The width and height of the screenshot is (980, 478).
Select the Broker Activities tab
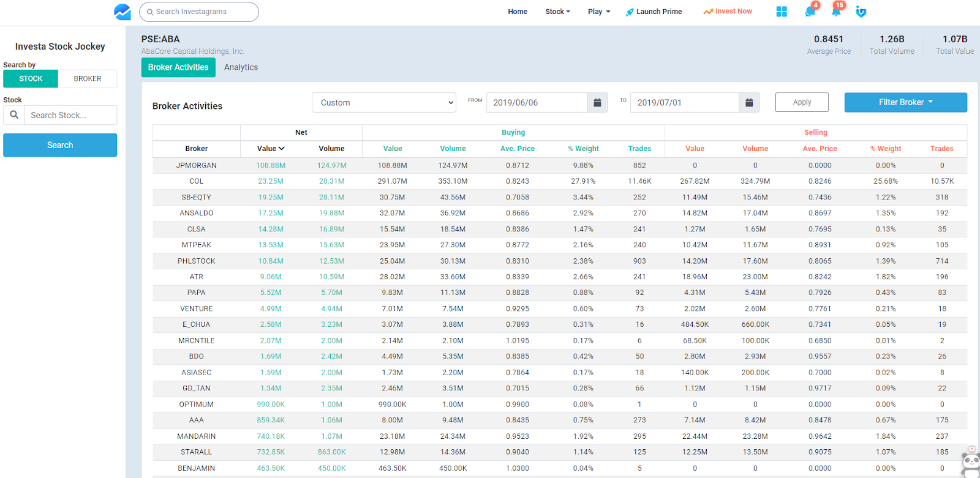(x=178, y=67)
